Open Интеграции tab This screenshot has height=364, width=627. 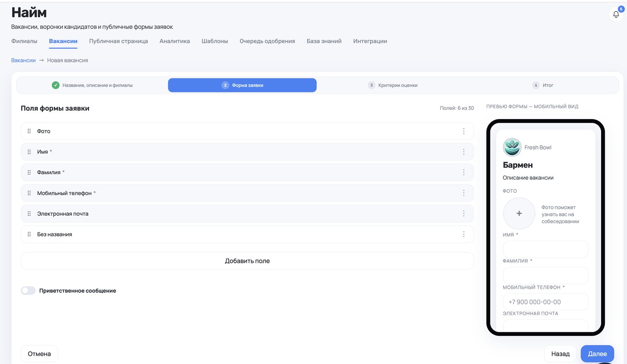370,41
